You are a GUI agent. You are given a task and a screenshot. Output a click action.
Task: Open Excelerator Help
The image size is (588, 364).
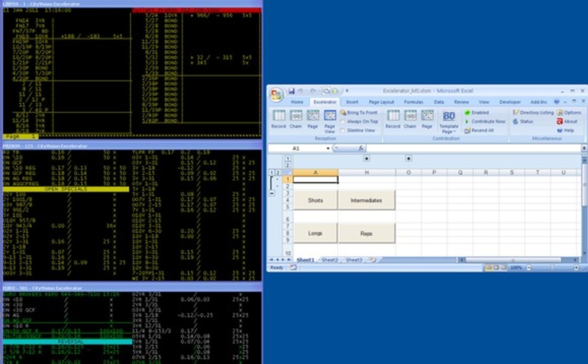(x=566, y=130)
